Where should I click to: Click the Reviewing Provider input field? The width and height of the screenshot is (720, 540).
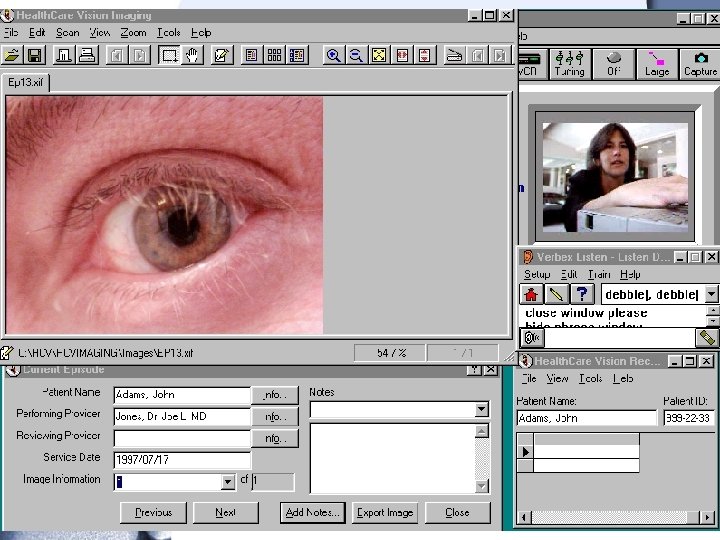[182, 438]
